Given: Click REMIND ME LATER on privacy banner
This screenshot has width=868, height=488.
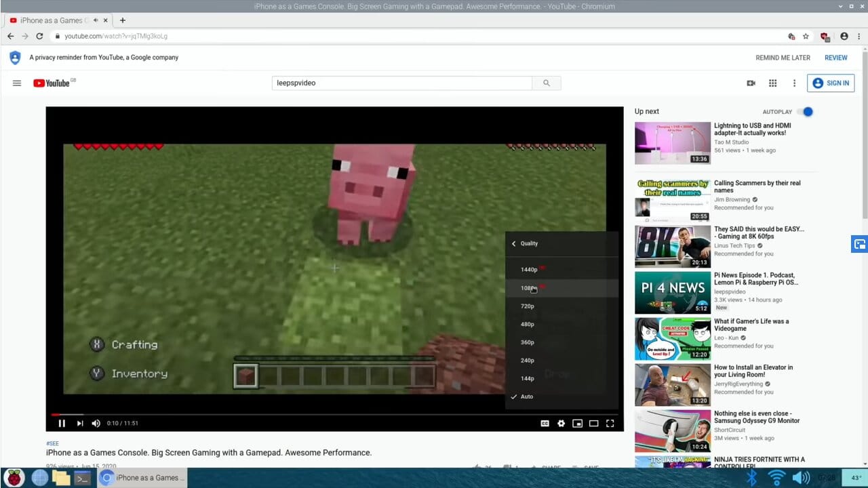Looking at the screenshot, I should pyautogui.click(x=783, y=58).
